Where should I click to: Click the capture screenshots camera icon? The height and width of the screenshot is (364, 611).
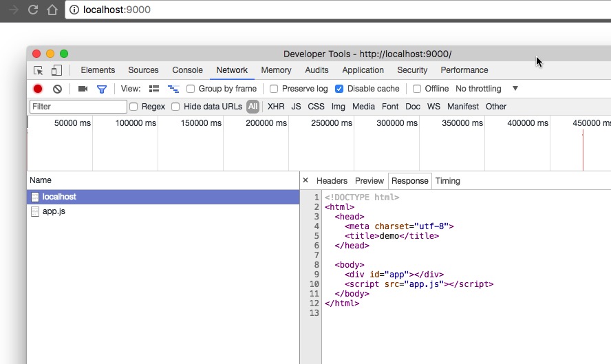coord(83,89)
